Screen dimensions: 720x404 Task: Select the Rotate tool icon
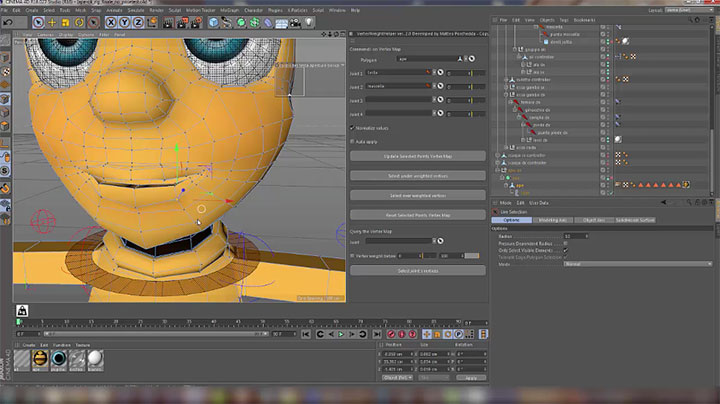[79, 22]
